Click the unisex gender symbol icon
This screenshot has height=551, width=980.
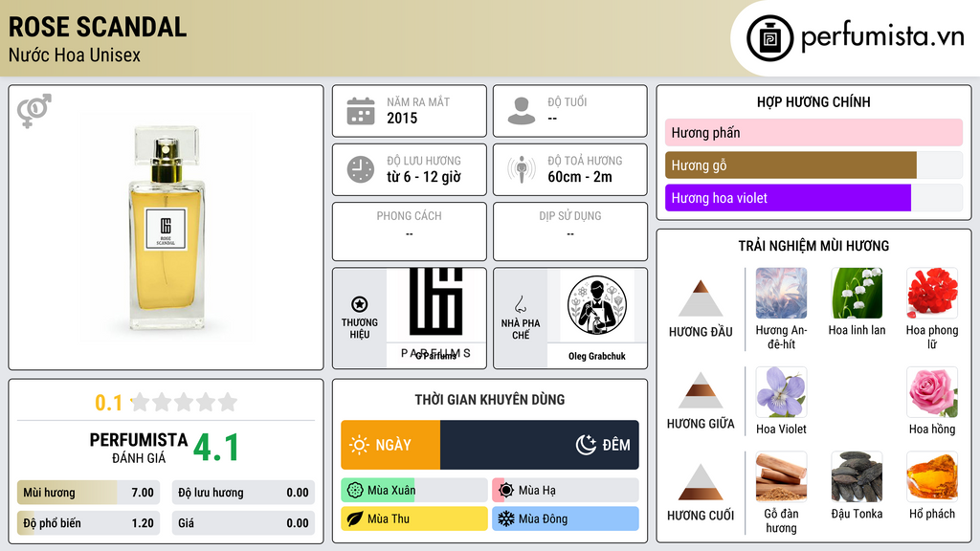34,111
